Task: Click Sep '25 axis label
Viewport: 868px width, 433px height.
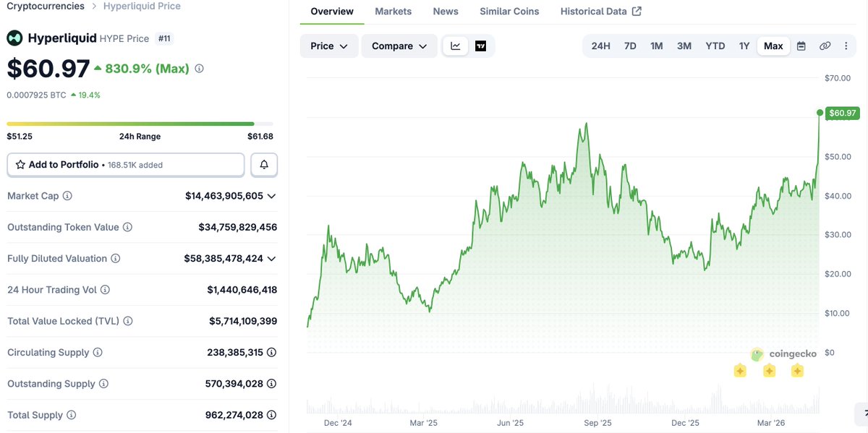Action: (597, 423)
